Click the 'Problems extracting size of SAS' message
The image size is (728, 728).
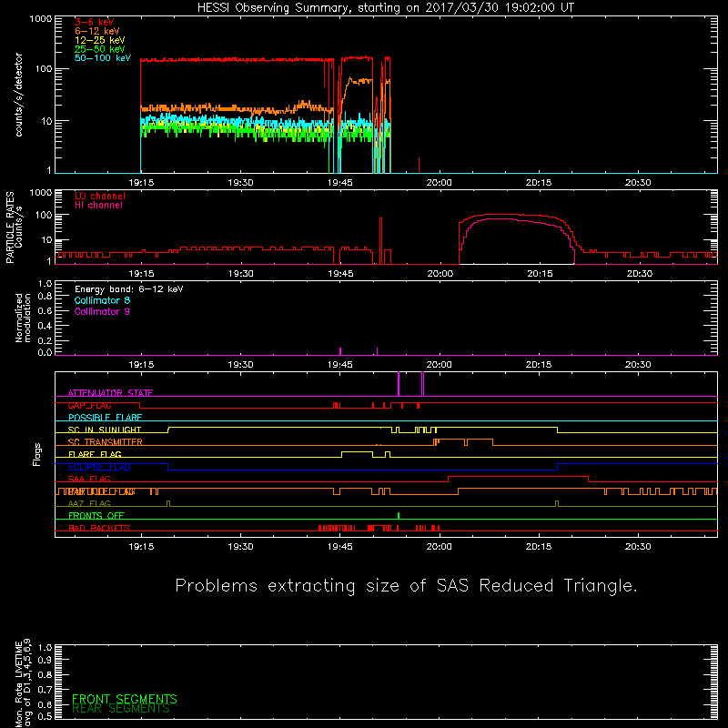[406, 586]
